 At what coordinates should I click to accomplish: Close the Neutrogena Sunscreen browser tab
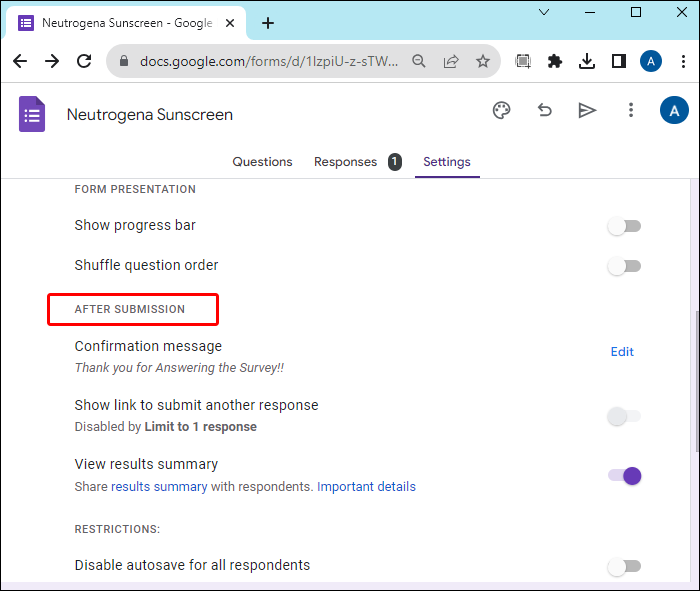tap(230, 23)
